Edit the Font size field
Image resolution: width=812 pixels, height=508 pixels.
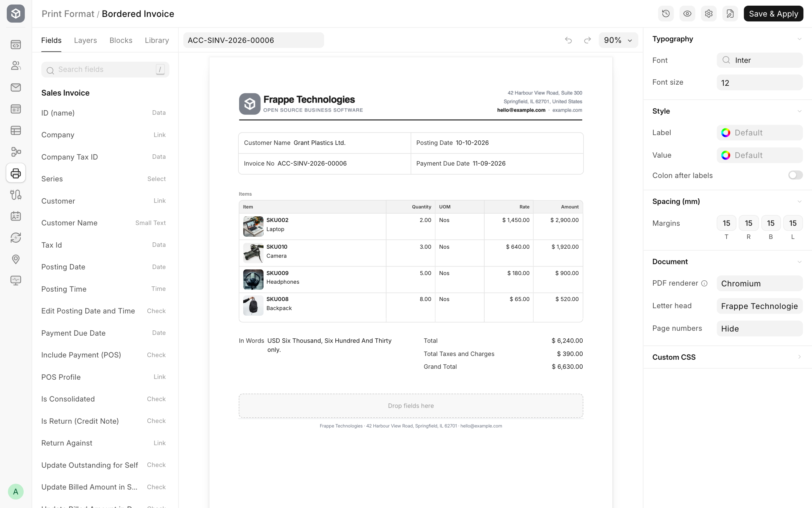click(x=759, y=83)
